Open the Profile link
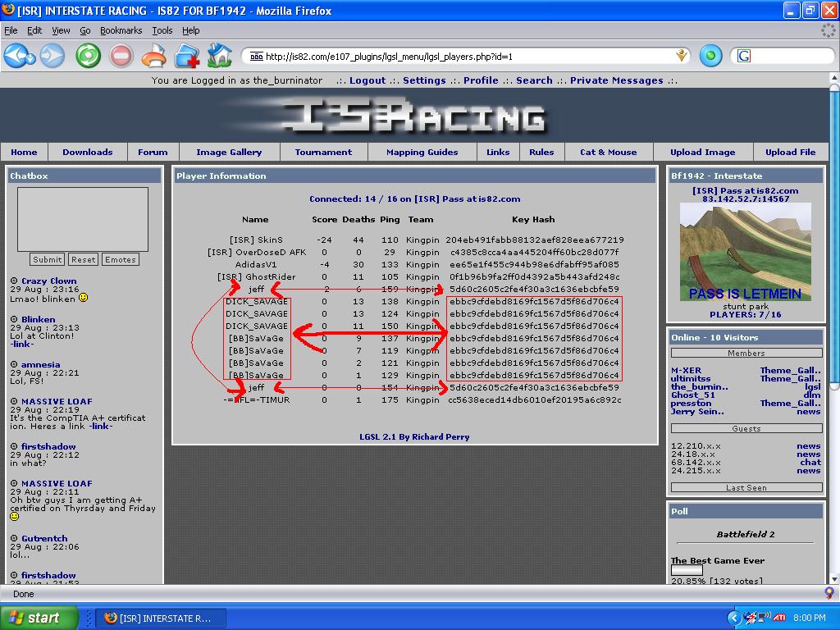Viewport: 840px width, 630px height. coord(481,80)
